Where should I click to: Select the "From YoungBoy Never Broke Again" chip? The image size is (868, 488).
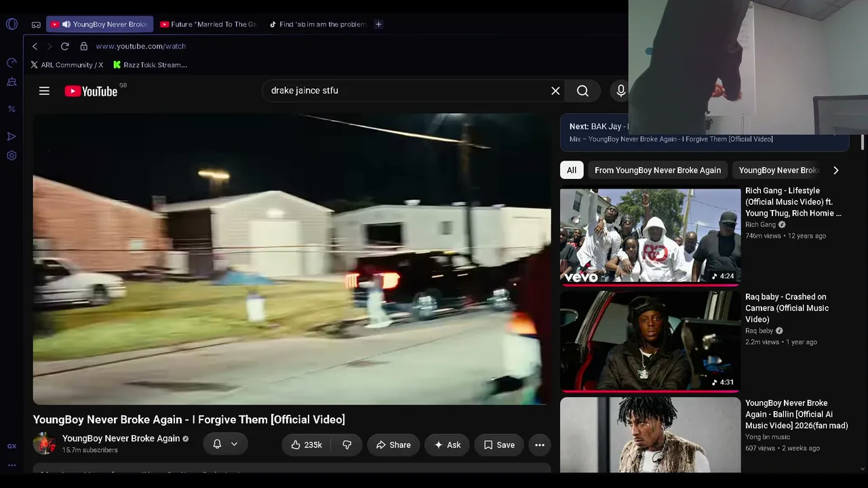[658, 170]
